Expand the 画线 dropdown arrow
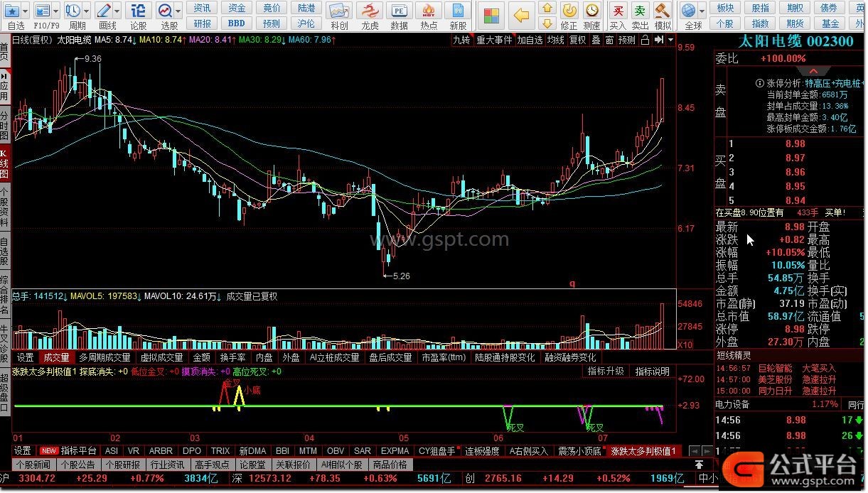This screenshot has height=493, width=868. coord(117,11)
